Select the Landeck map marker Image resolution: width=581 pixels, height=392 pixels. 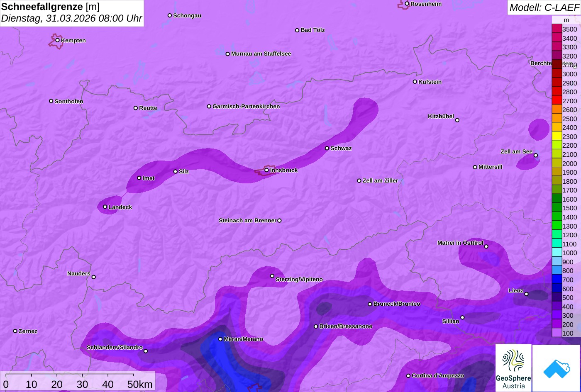pyautogui.click(x=105, y=207)
